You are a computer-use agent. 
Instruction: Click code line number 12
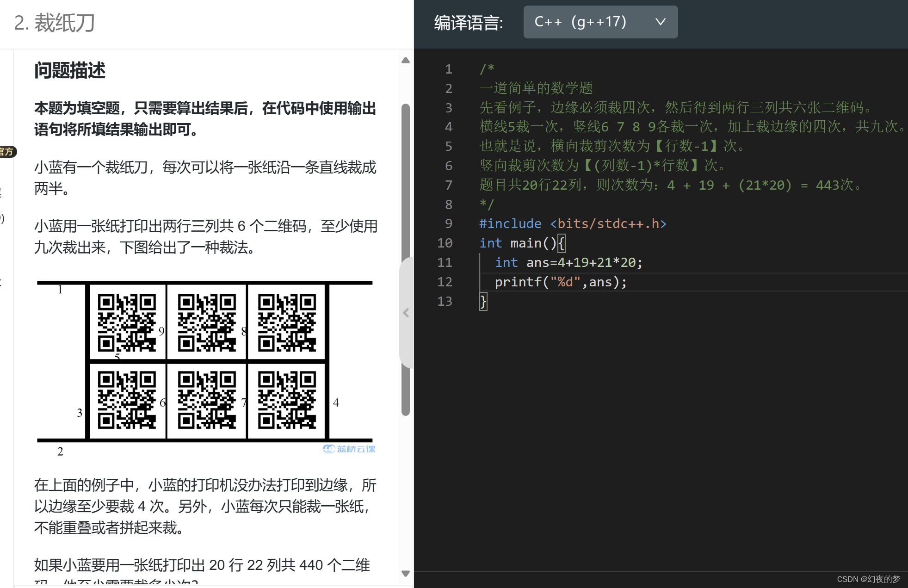[445, 282]
